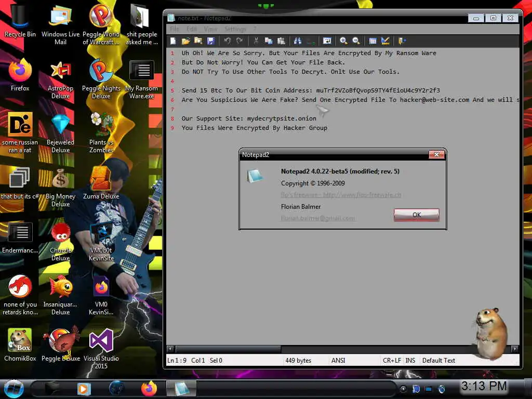The width and height of the screenshot is (532, 399).
Task: Select the Recycle Bin desktop icon
Action: click(x=20, y=22)
